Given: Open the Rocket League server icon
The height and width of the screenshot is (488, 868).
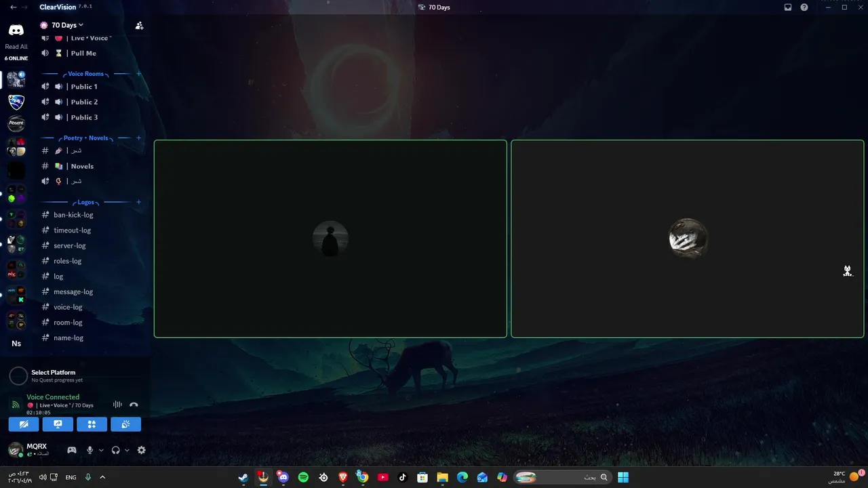Looking at the screenshot, I should click(16, 102).
